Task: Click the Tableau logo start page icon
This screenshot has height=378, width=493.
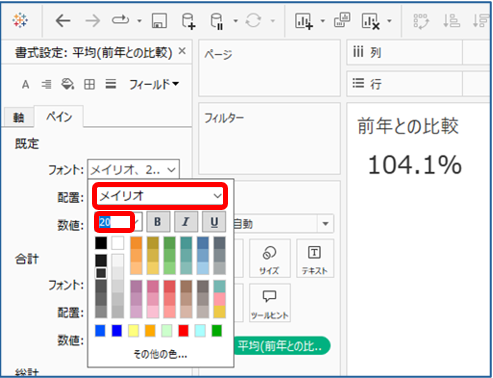Action: point(20,21)
